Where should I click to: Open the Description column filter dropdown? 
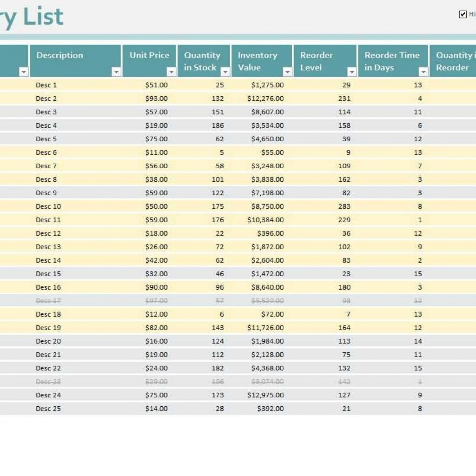tap(116, 72)
